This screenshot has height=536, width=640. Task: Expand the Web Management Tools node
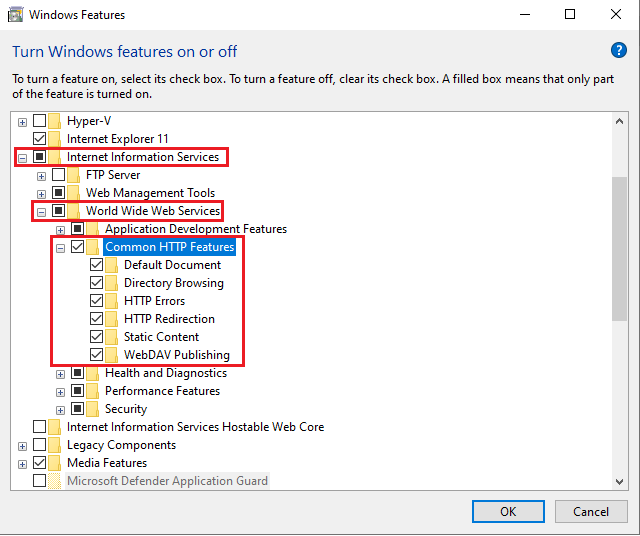click(41, 194)
